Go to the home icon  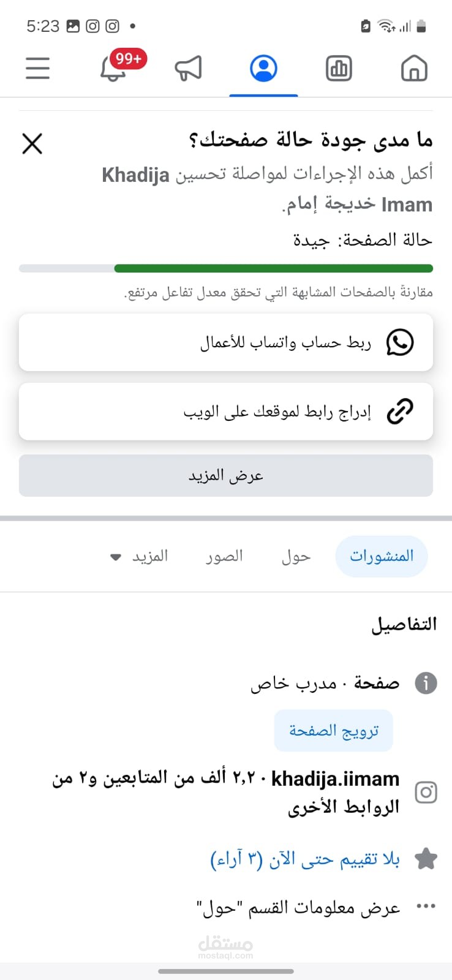414,68
